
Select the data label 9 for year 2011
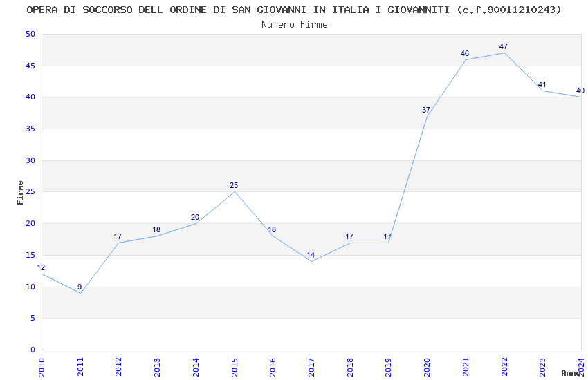point(80,287)
